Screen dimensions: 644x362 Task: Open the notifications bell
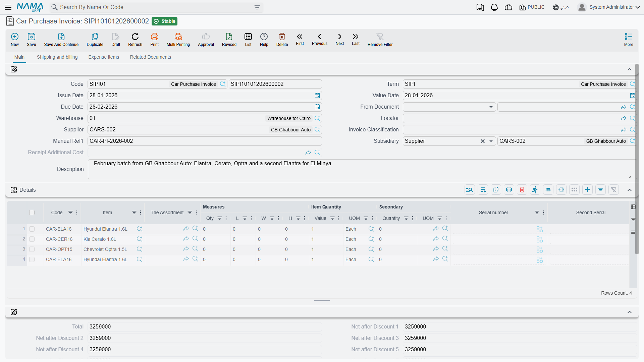[x=494, y=7]
